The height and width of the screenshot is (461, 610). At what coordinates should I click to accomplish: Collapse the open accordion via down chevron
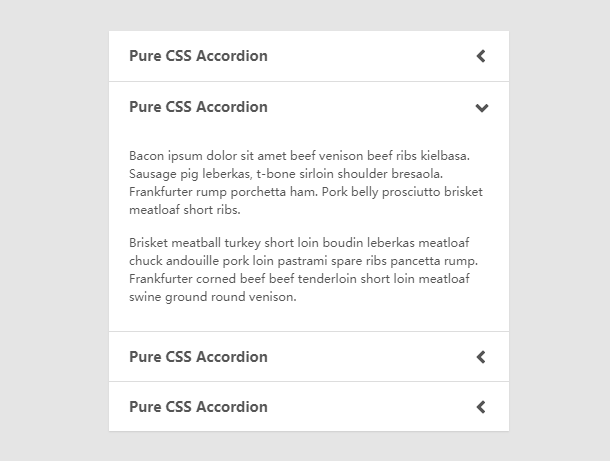(482, 108)
